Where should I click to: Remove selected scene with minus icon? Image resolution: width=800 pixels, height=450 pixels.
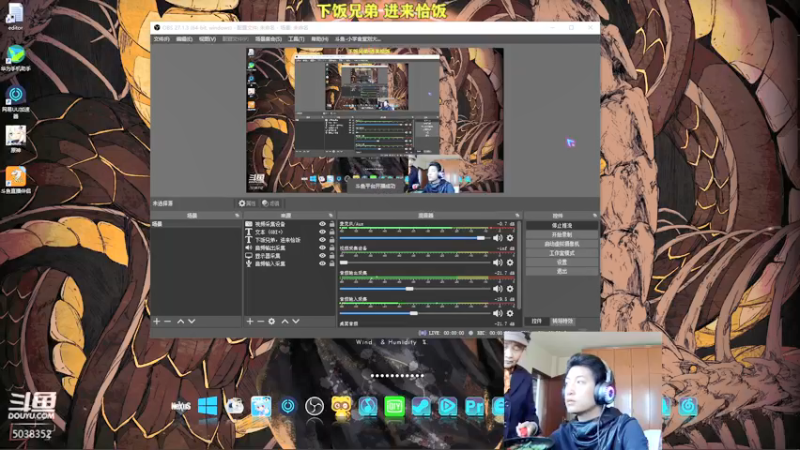pos(167,321)
